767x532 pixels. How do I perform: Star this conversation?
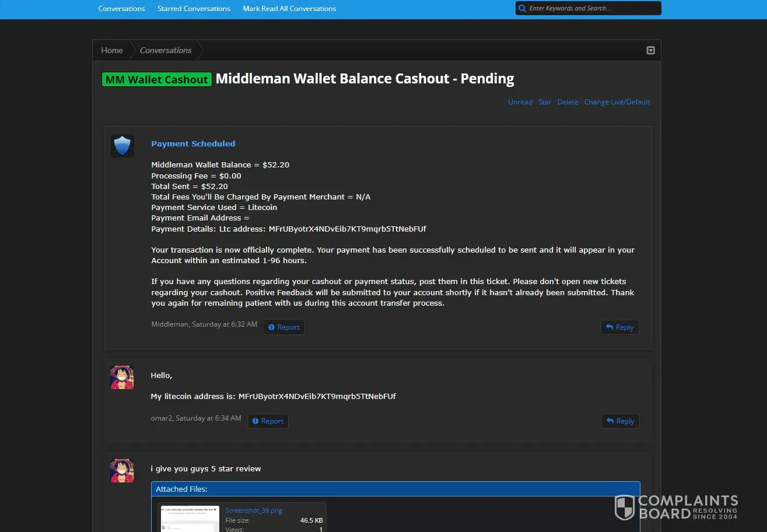pos(545,102)
